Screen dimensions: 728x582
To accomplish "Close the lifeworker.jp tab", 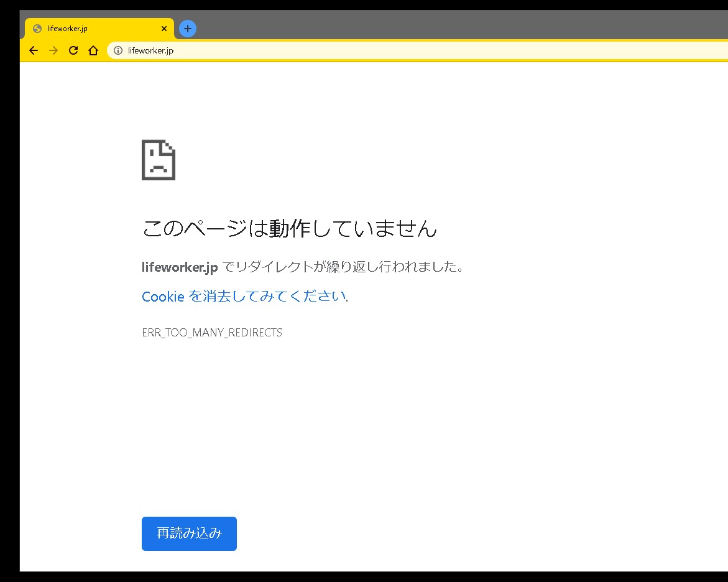I will pos(164,28).
